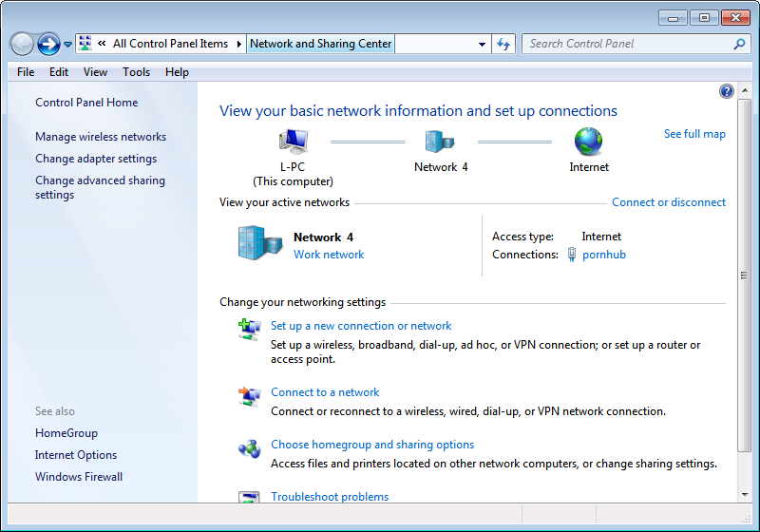Open Set up a new connection or network

(x=361, y=326)
